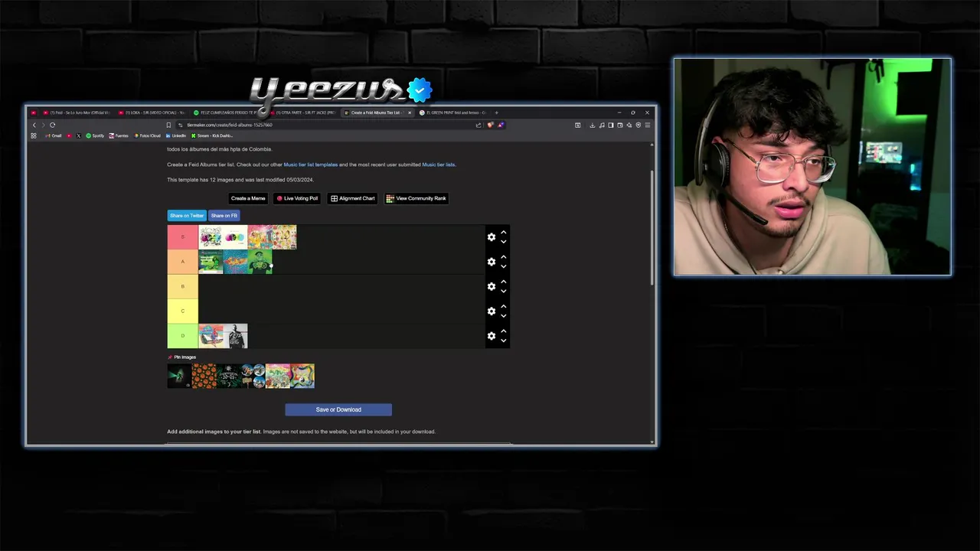Follow the Music tier list templates link

[311, 165]
